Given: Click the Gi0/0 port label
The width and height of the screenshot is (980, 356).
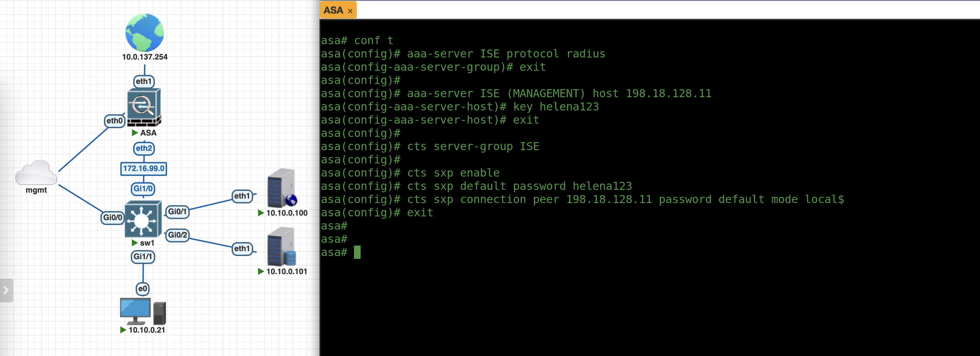Looking at the screenshot, I should pyautogui.click(x=113, y=217).
